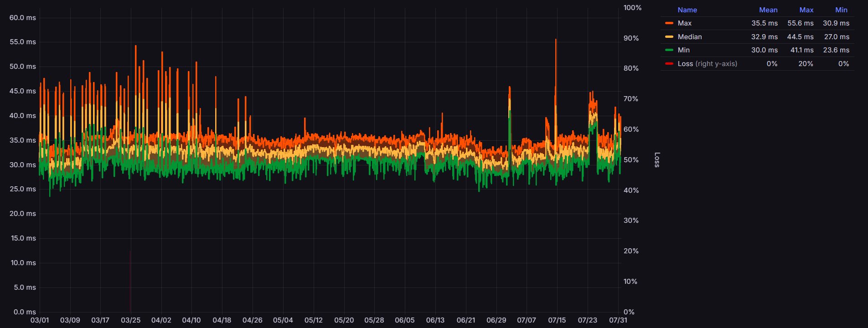Image resolution: width=868 pixels, height=328 pixels.
Task: Click the 60.0 ms left axis label
Action: click(23, 18)
